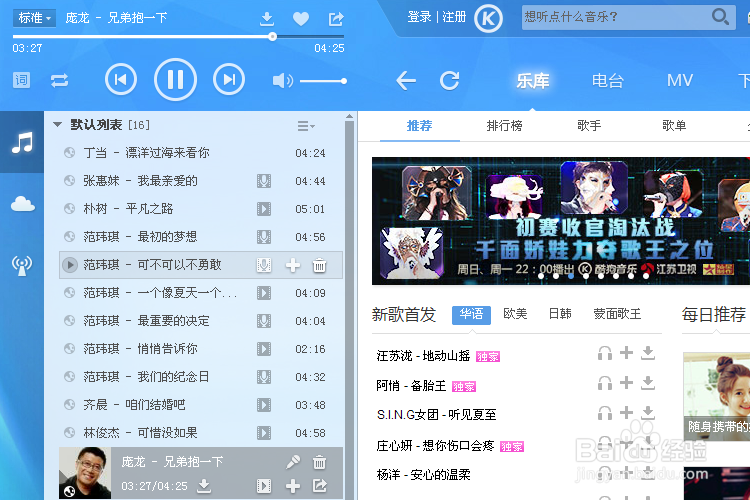Click the search magnifier icon
This screenshot has width=750, height=500.
[x=720, y=17]
